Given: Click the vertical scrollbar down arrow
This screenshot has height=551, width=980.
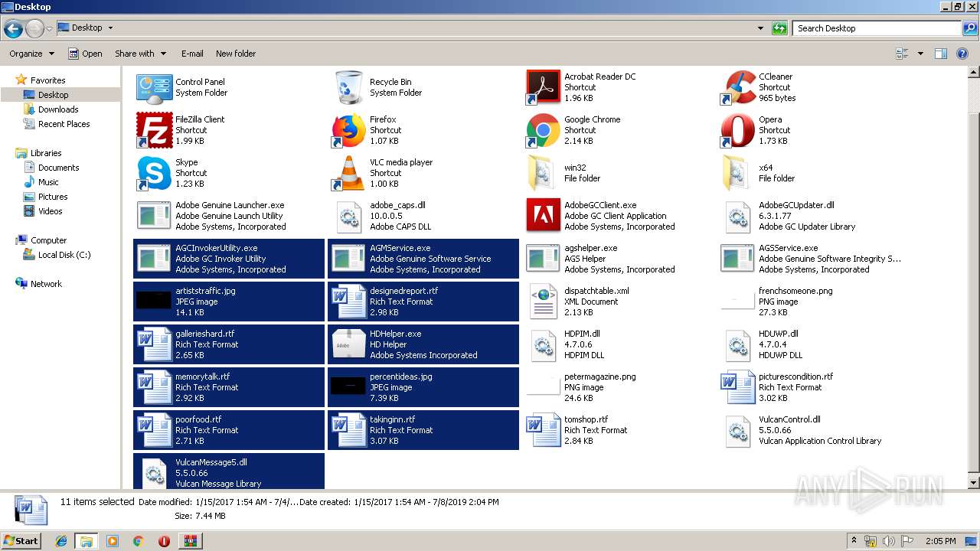Looking at the screenshot, I should point(973,483).
